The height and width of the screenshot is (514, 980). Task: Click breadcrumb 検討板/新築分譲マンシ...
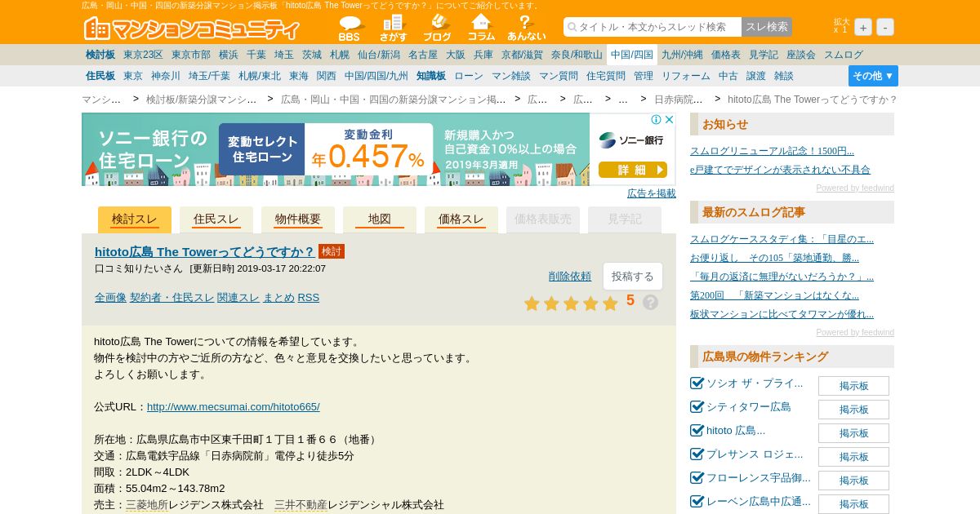click(x=201, y=99)
